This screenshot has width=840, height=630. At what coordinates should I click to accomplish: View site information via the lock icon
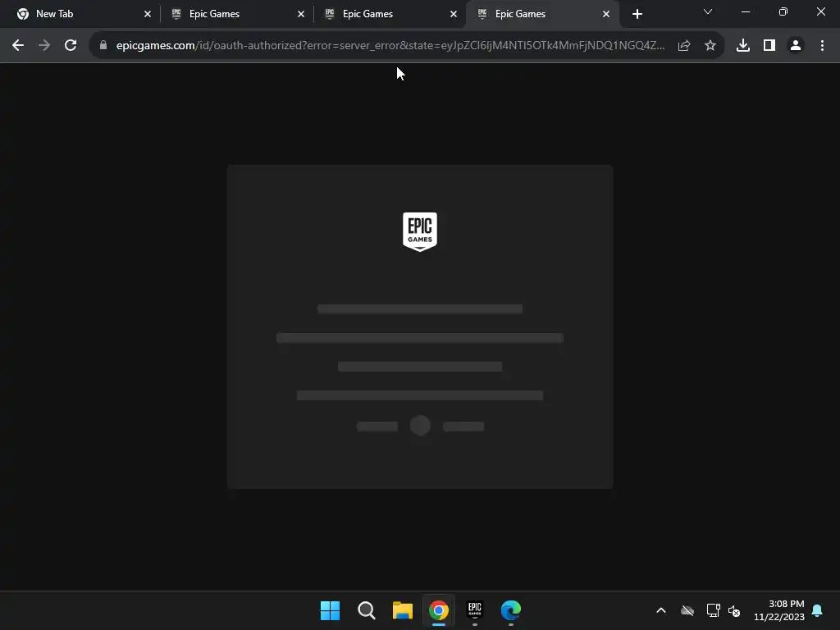point(103,46)
